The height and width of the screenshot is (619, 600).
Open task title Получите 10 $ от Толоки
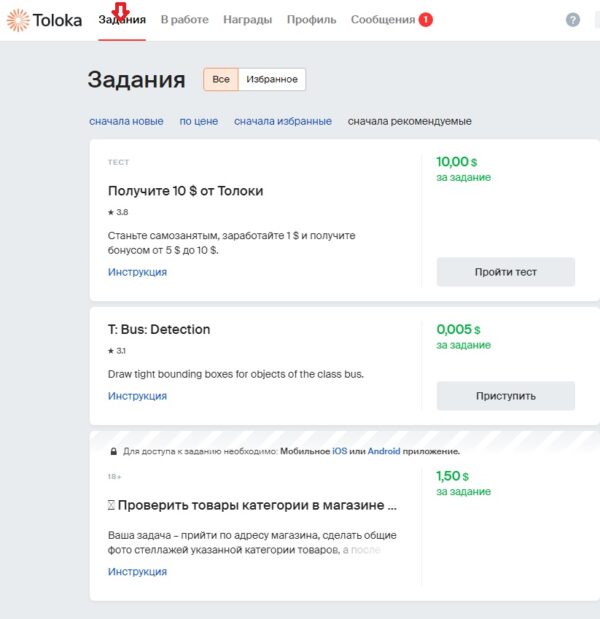185,190
